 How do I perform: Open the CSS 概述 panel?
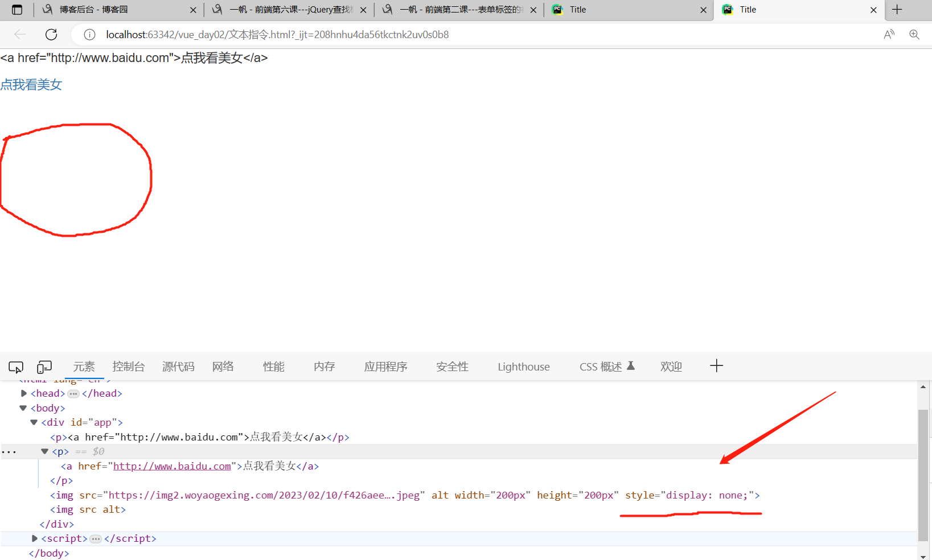click(x=607, y=367)
